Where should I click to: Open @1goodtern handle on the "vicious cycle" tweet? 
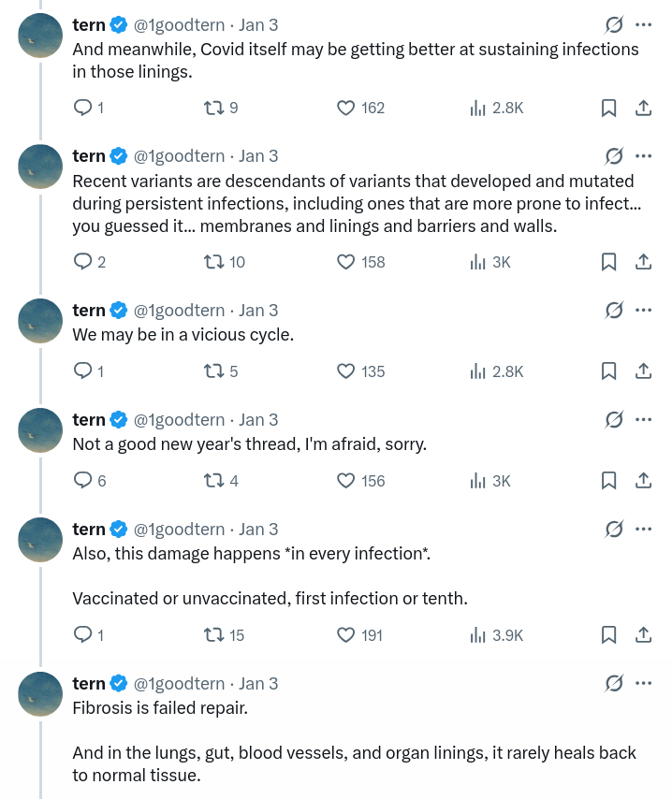(x=179, y=311)
